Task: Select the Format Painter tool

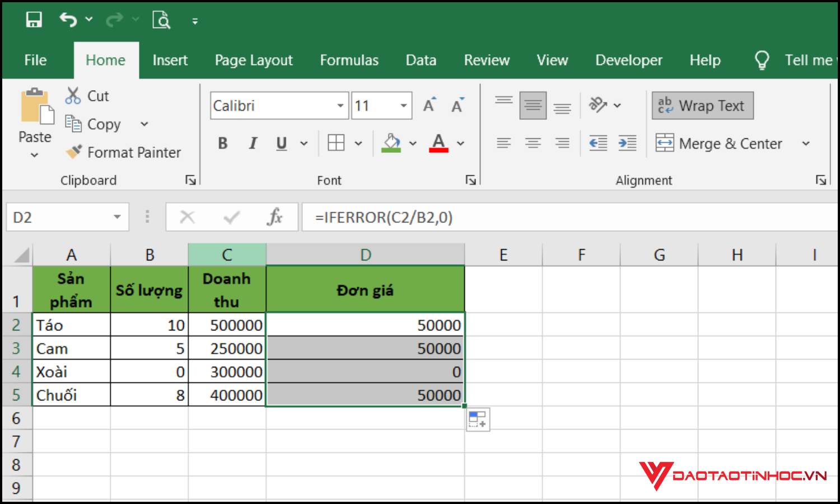Action: [x=74, y=152]
